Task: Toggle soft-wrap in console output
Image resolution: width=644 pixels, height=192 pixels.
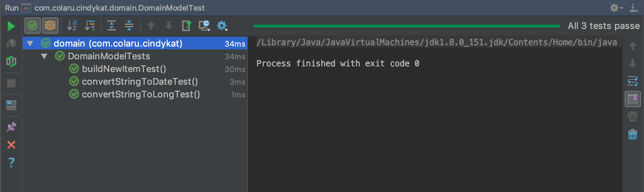Action: 633,81
